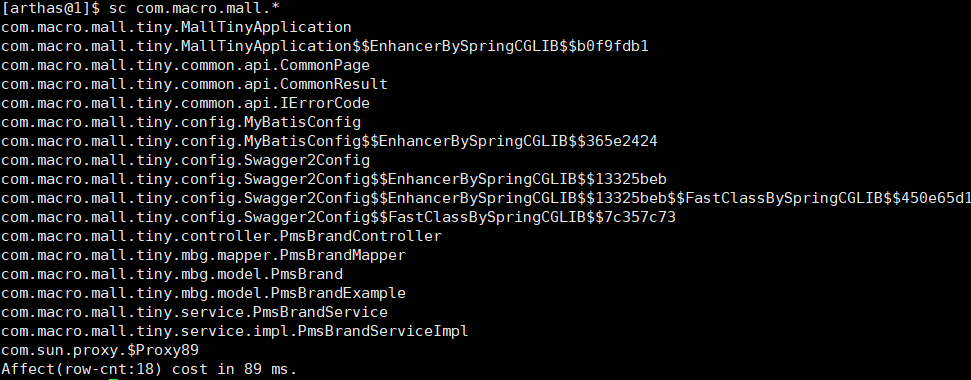Click the plain MyBatisConfig class line
971x380 pixels.
181,123
